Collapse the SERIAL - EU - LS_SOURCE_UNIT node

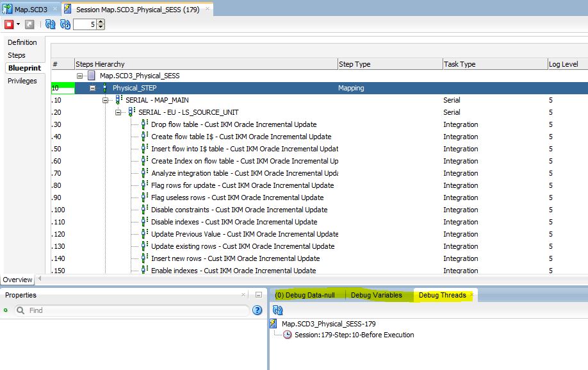[117, 112]
